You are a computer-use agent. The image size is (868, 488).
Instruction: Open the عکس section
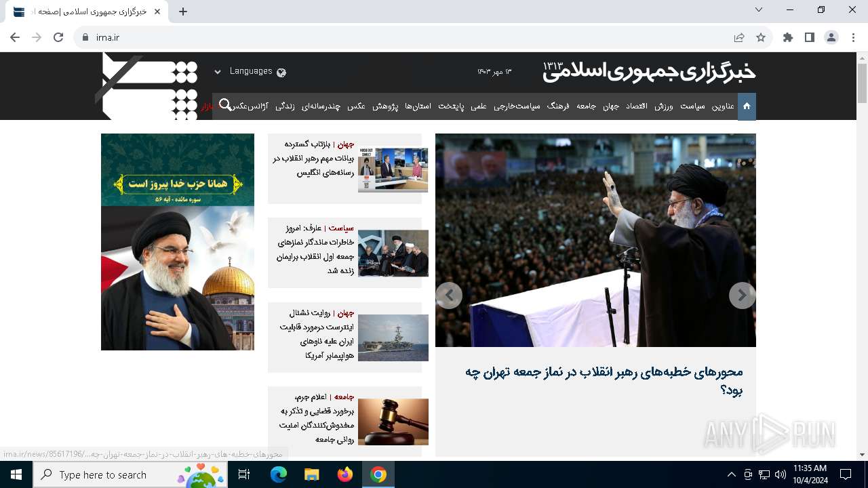click(x=357, y=106)
